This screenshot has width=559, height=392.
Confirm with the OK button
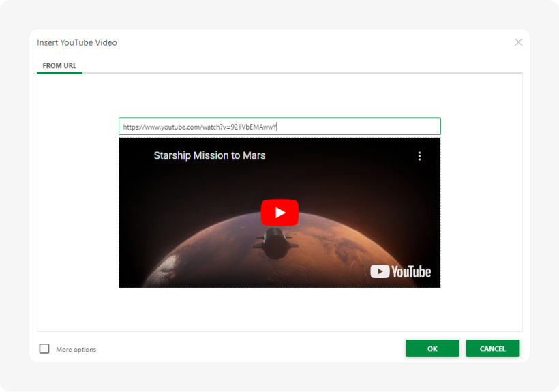coord(432,348)
